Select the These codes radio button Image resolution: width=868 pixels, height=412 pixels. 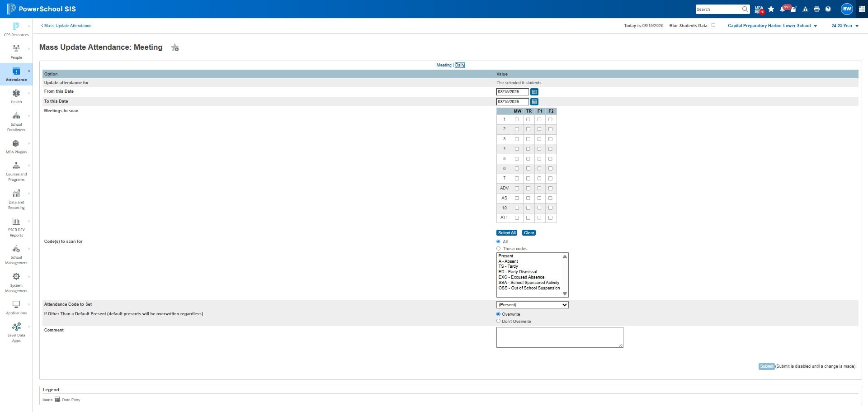pyautogui.click(x=499, y=249)
